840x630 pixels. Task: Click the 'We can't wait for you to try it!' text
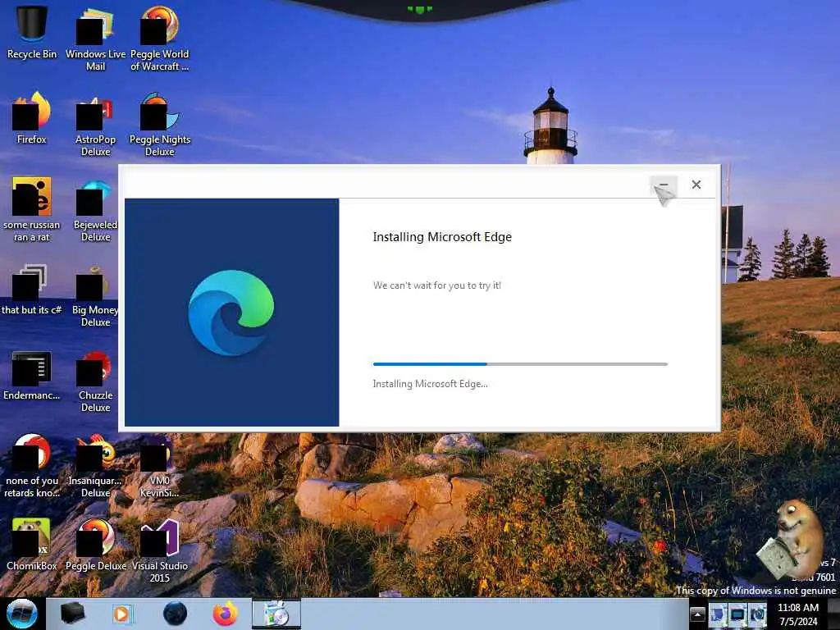click(437, 285)
